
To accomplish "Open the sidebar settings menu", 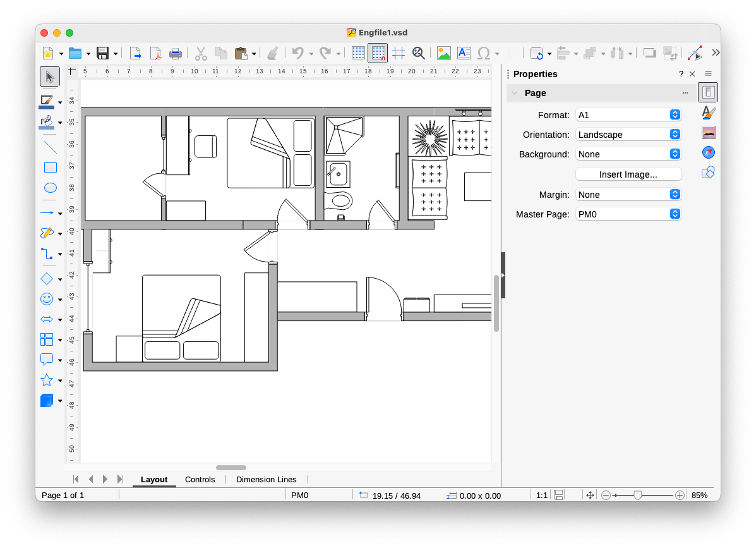I will point(708,73).
